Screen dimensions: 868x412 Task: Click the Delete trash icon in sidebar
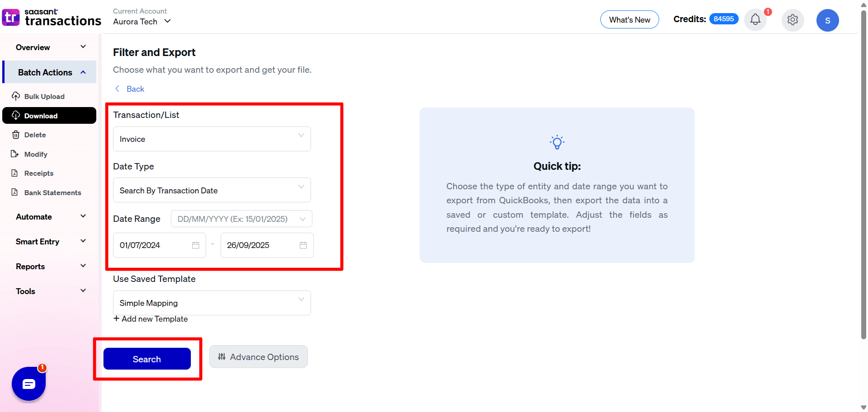16,135
